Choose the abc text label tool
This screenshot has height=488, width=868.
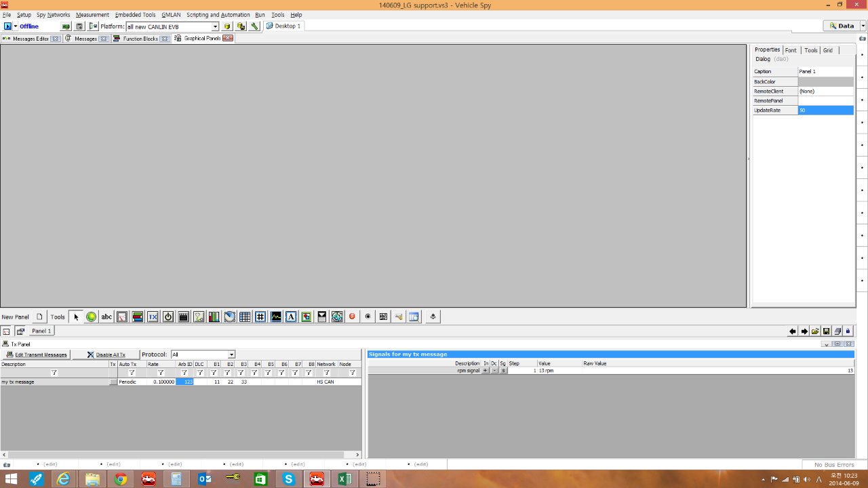[106, 317]
